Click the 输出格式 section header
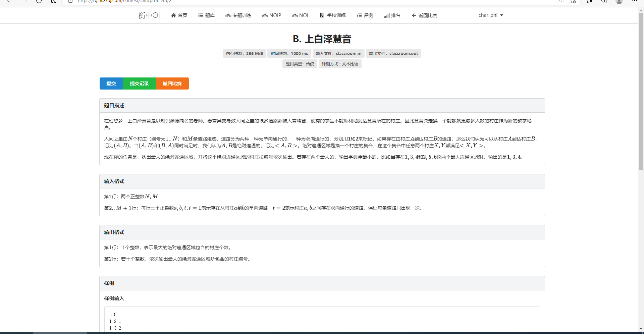644x334 pixels. 322,232
